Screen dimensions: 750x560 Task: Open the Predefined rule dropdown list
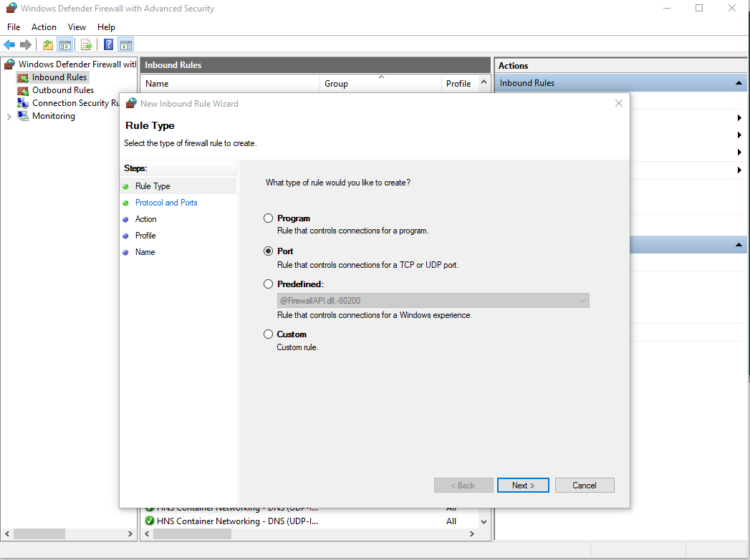582,301
